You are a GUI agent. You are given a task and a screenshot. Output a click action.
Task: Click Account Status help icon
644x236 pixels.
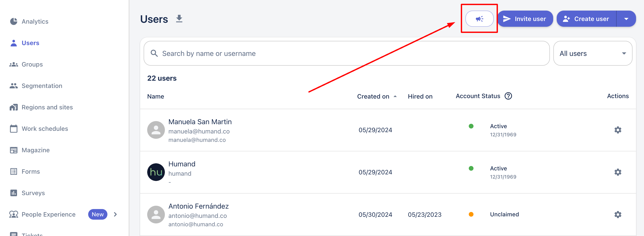coord(508,96)
